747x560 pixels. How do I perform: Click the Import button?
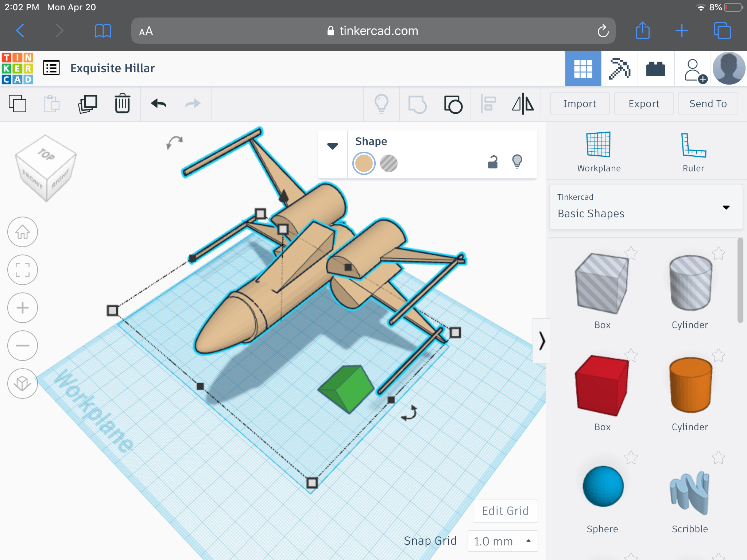(x=580, y=104)
